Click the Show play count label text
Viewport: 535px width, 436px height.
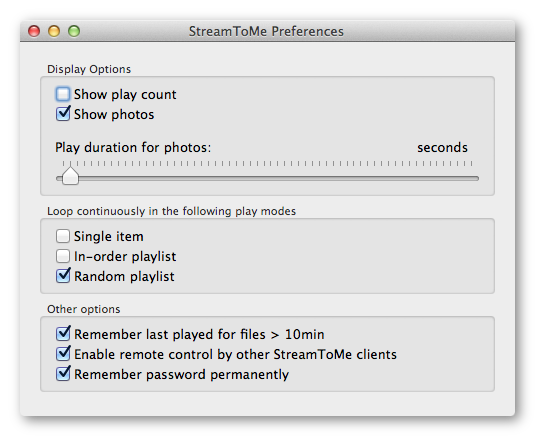125,95
